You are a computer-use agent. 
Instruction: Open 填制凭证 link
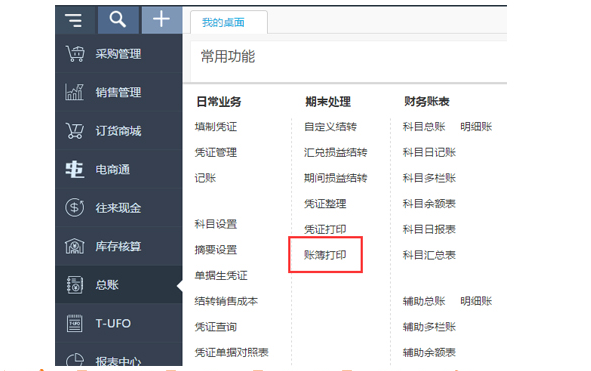coord(216,127)
